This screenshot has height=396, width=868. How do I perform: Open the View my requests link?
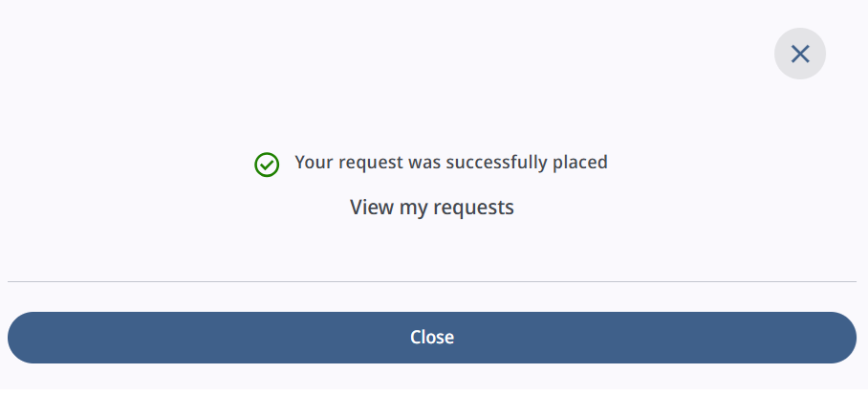432,208
